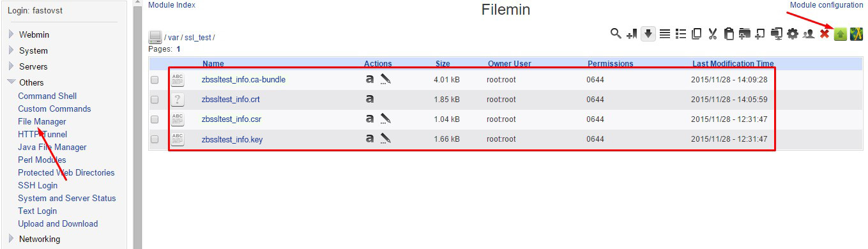Sort by the Size column header

(x=443, y=64)
